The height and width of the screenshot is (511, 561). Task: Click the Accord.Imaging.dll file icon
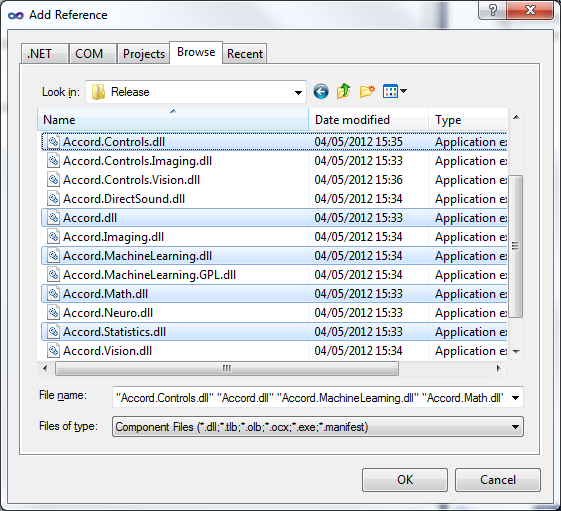(53, 237)
